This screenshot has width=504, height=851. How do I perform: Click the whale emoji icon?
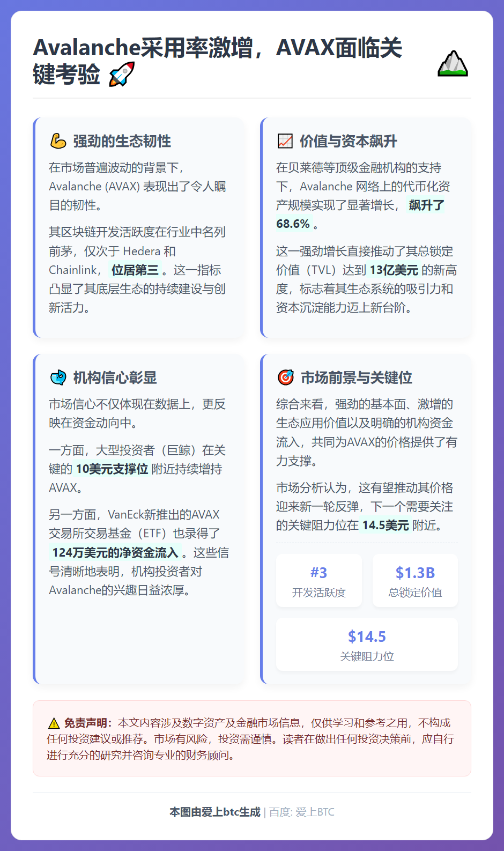point(58,378)
